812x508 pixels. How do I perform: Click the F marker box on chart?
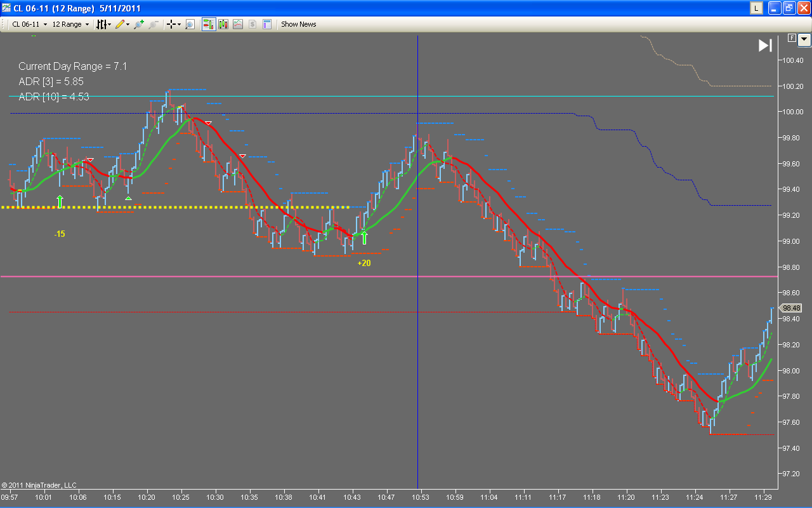(x=792, y=38)
